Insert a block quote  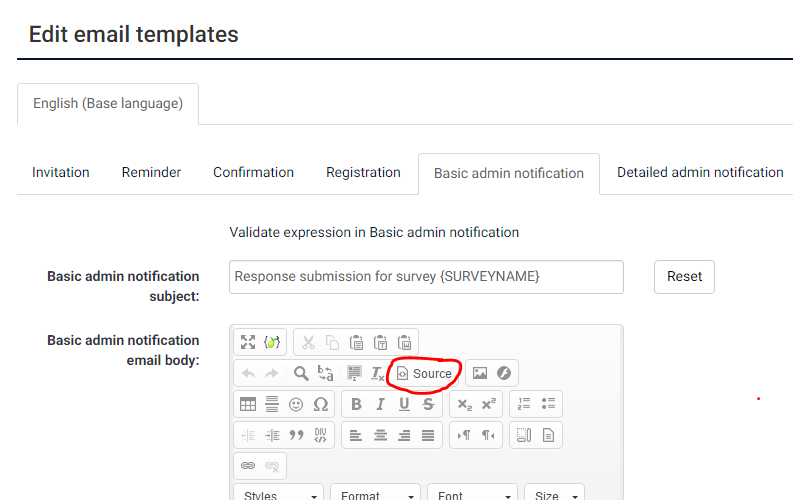[x=296, y=435]
